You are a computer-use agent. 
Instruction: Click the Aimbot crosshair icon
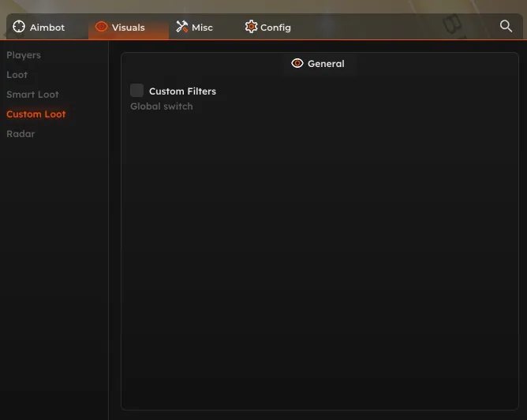pyautogui.click(x=19, y=27)
